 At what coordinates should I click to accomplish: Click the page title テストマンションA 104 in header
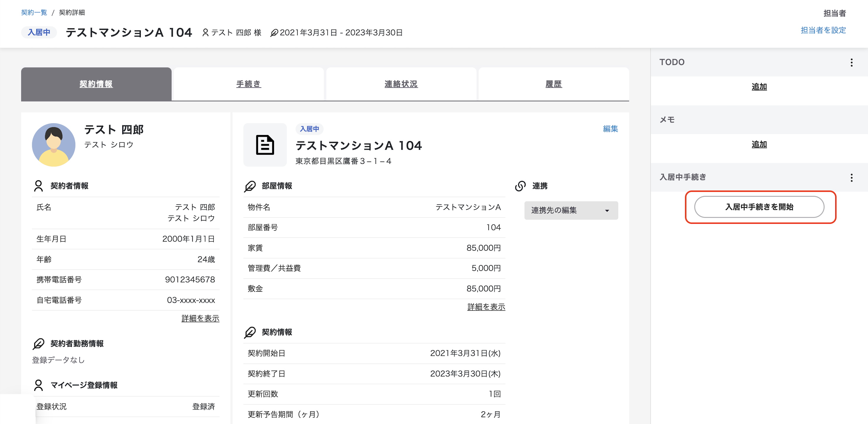[129, 32]
